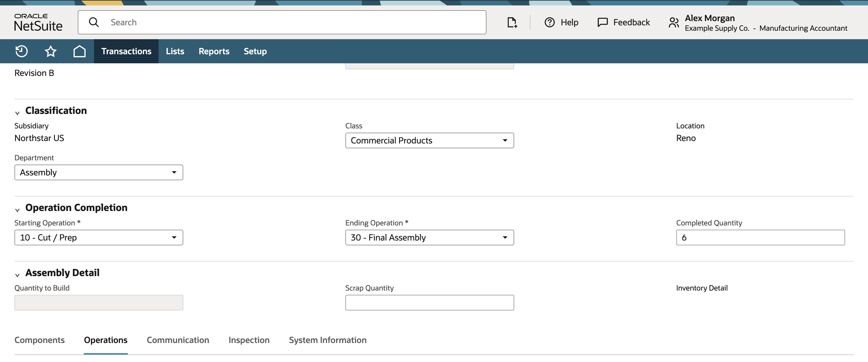
Task: Click the Revision B text
Action: click(x=34, y=73)
